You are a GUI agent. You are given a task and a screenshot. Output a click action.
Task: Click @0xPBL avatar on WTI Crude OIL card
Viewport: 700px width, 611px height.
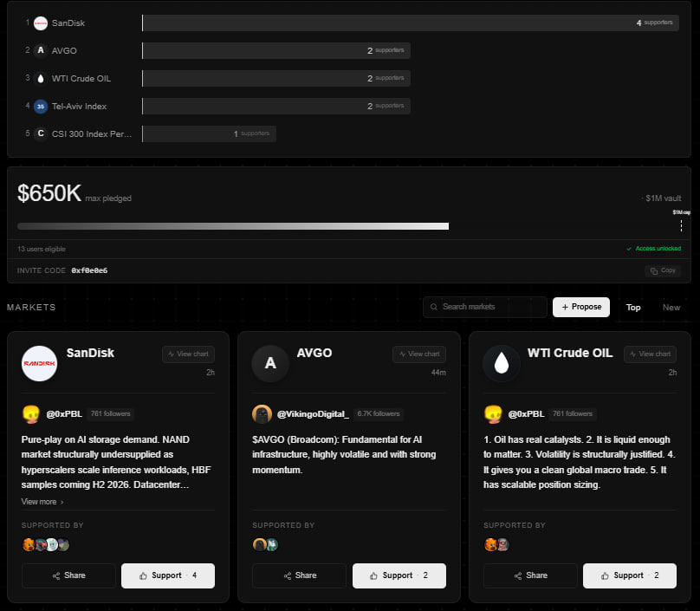[493, 414]
